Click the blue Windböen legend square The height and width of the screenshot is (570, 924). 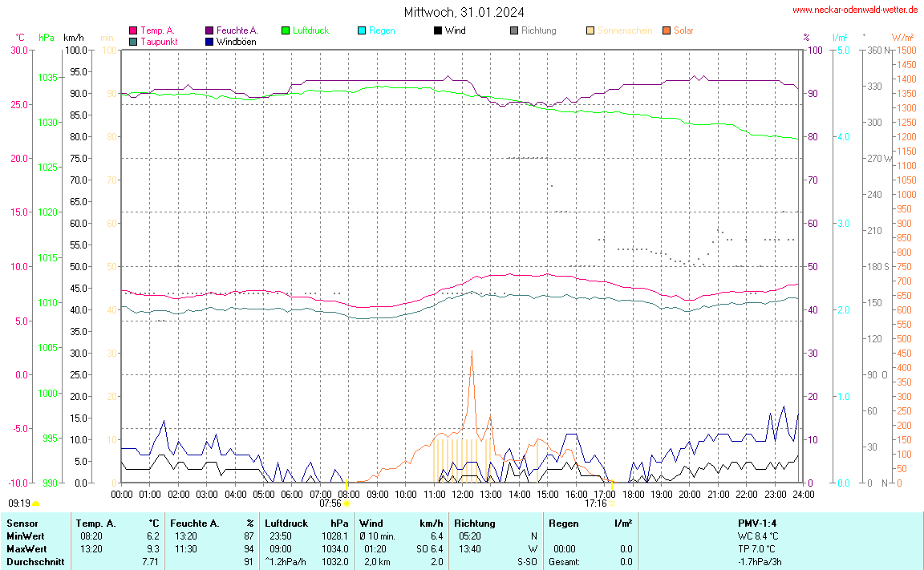pos(209,41)
